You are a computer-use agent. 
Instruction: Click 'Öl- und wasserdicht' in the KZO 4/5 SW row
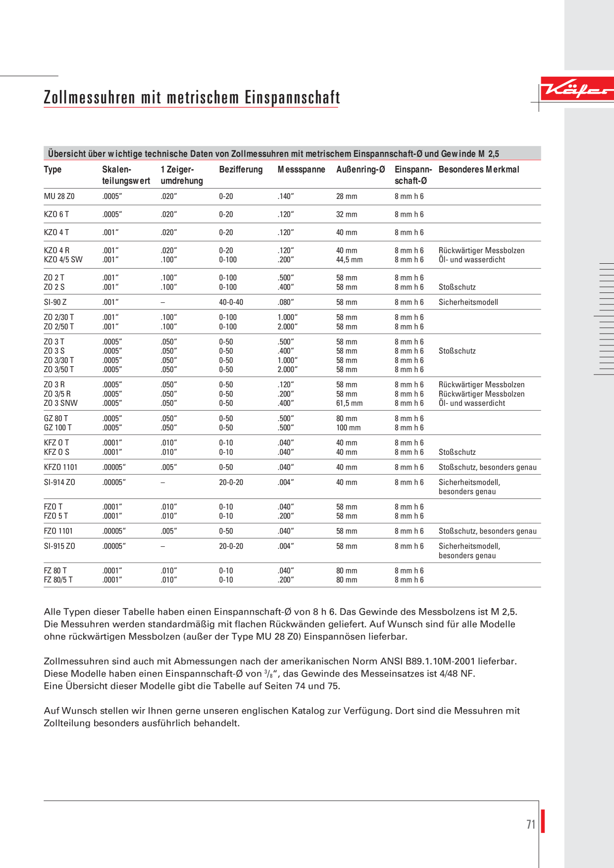472,260
